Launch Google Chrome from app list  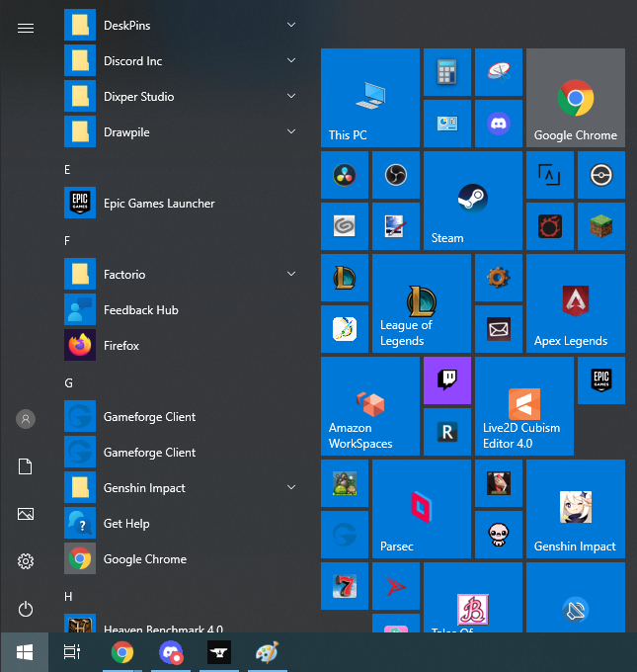point(182,559)
